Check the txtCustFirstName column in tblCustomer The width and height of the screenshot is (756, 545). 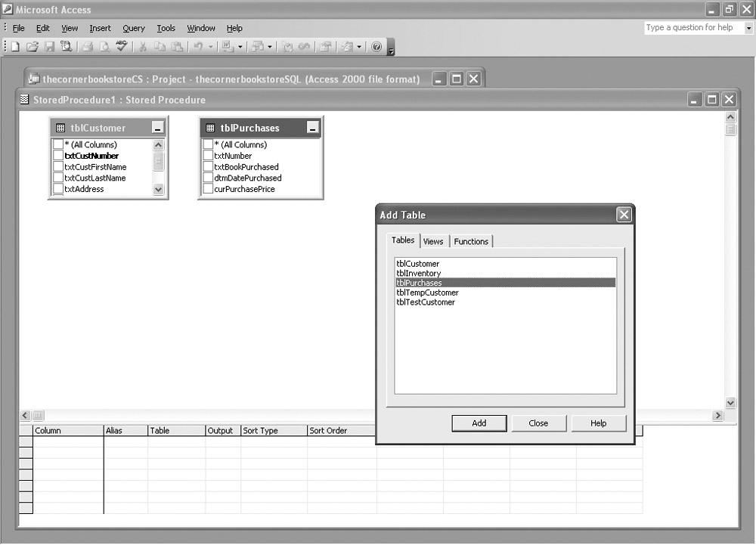point(58,167)
